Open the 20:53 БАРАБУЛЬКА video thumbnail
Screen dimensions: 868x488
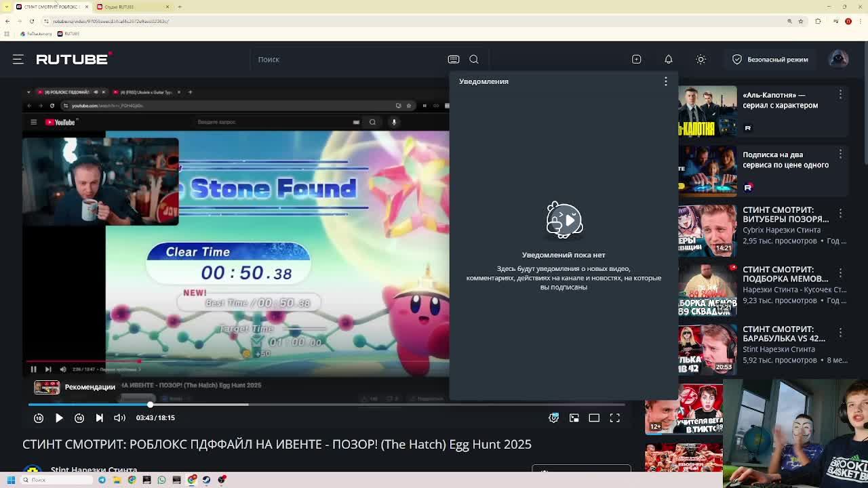(707, 350)
